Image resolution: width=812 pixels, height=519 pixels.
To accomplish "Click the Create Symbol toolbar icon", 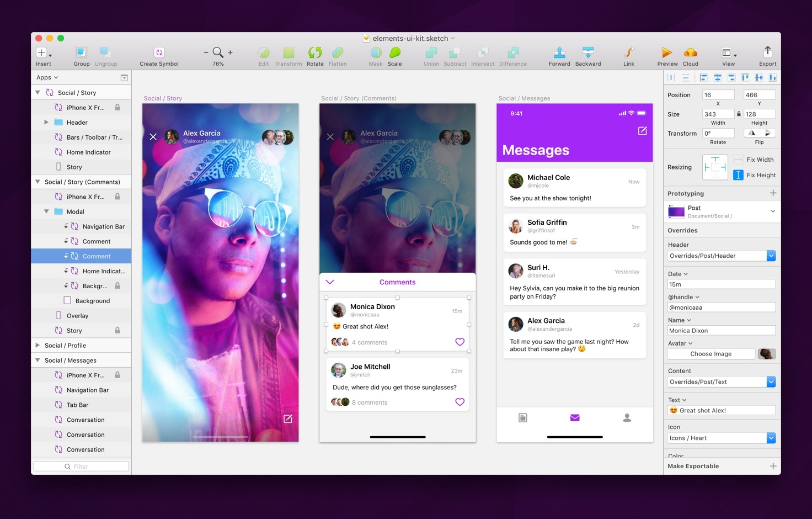I will pos(159,52).
